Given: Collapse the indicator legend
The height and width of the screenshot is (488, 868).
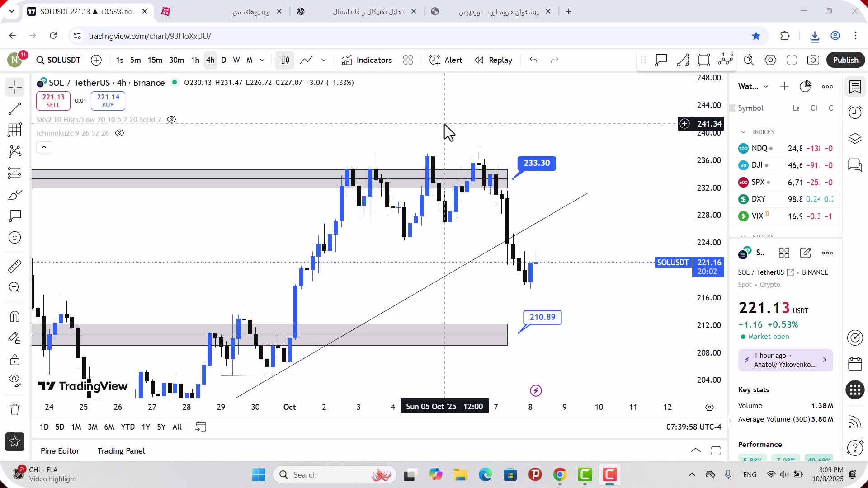Looking at the screenshot, I should [x=44, y=147].
